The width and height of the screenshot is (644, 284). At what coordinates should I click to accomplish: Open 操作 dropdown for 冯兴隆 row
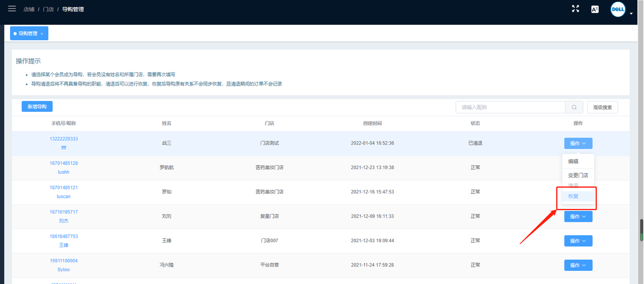(578, 265)
